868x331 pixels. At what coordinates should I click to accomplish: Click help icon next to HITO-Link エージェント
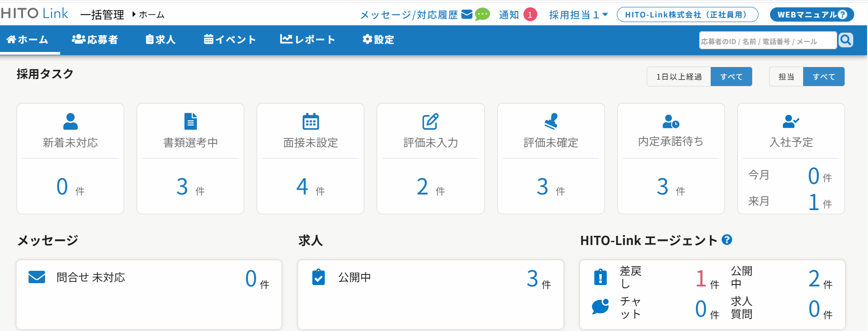click(x=727, y=240)
